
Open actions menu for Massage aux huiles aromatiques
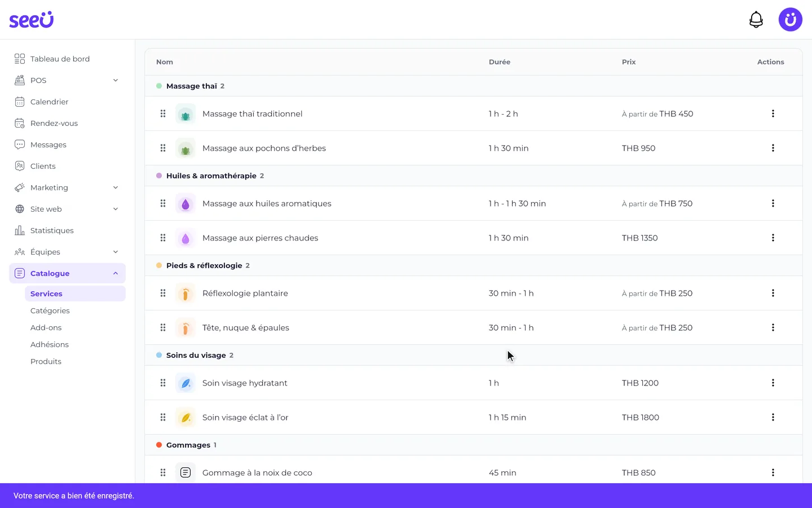(773, 203)
